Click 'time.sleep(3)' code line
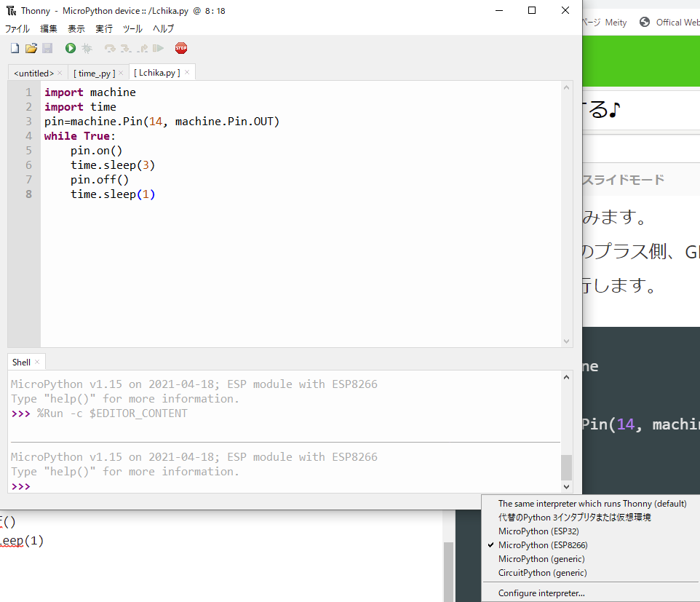Screen dimensions: 700x602 pyautogui.click(x=113, y=165)
